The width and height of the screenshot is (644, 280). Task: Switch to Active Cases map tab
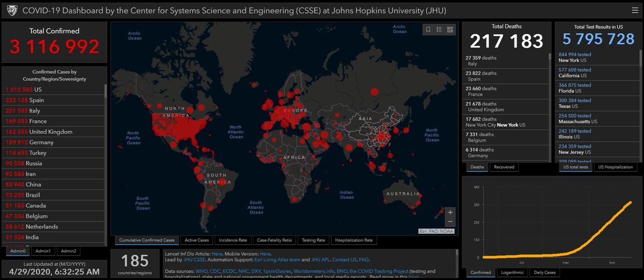(x=197, y=240)
